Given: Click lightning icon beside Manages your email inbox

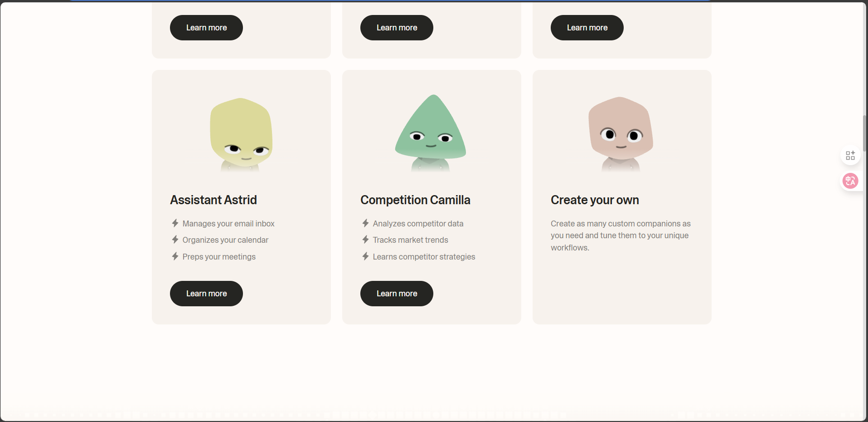Looking at the screenshot, I should pos(175,223).
